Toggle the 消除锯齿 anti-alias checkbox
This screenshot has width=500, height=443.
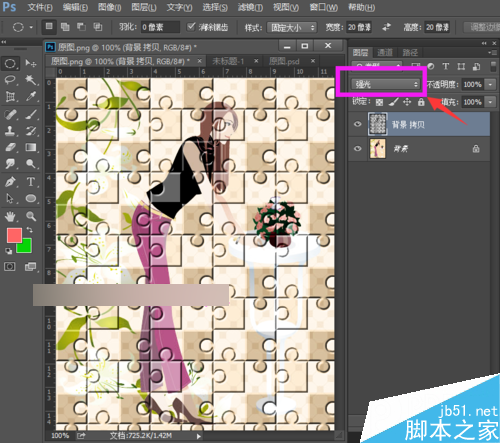[x=191, y=27]
